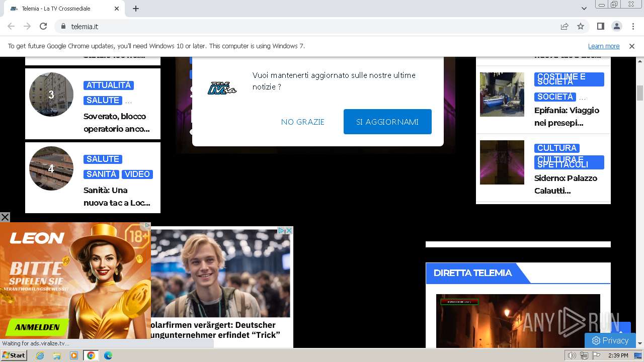The height and width of the screenshot is (362, 644).
Task: Open the ATTUALITÀ category tag
Action: [x=109, y=85]
